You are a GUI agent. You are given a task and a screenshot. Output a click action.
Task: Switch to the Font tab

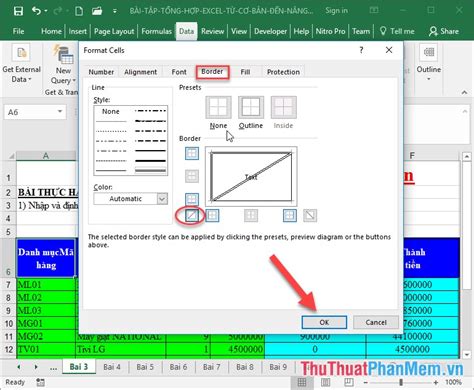(x=179, y=72)
